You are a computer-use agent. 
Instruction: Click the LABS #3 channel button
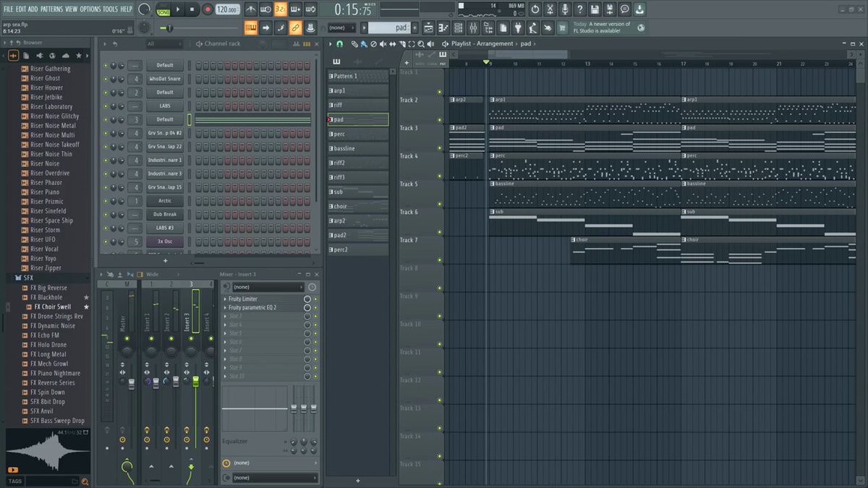tap(165, 228)
